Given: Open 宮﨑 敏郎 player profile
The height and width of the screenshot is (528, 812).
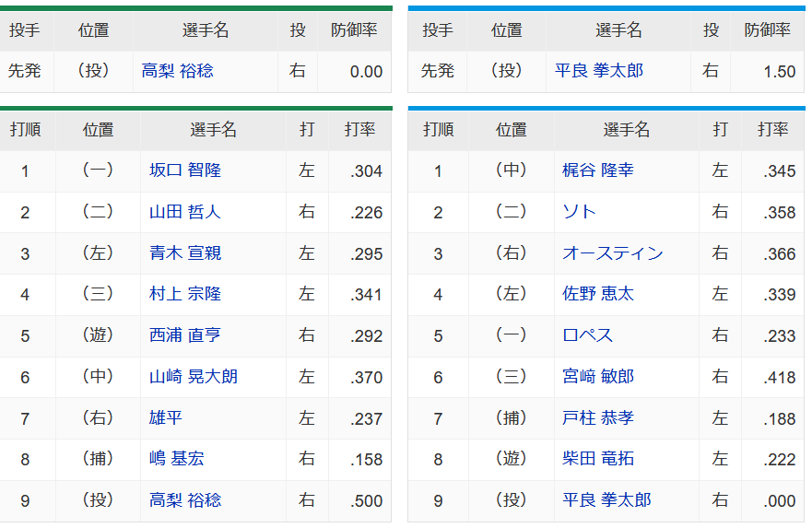Looking at the screenshot, I should 598,377.
